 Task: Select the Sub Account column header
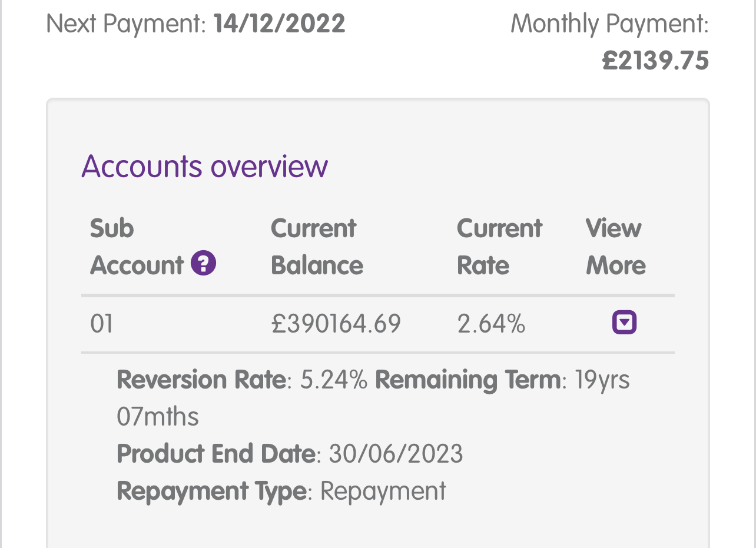pyautogui.click(x=137, y=247)
